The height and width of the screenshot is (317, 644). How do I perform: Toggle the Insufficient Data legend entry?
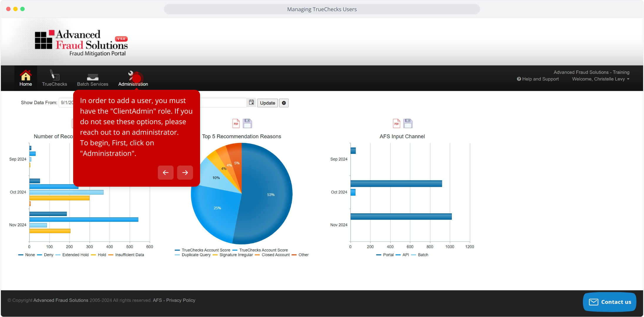coord(126,255)
